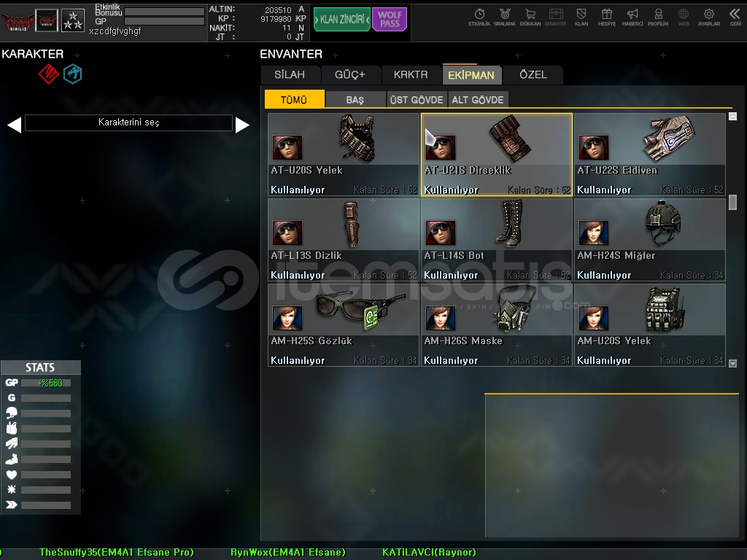Screen dimensions: 747x560
Task: Select next character with right arrow
Action: coord(242,125)
